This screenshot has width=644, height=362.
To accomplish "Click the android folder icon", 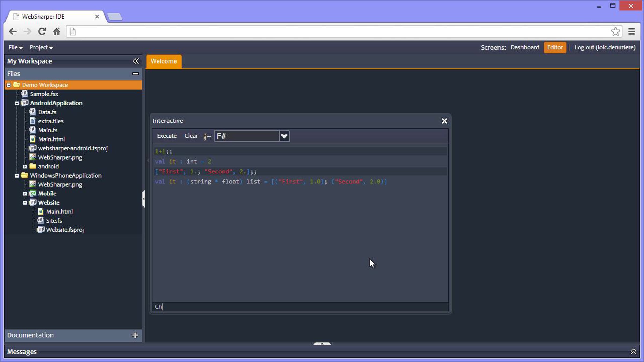I will (33, 166).
